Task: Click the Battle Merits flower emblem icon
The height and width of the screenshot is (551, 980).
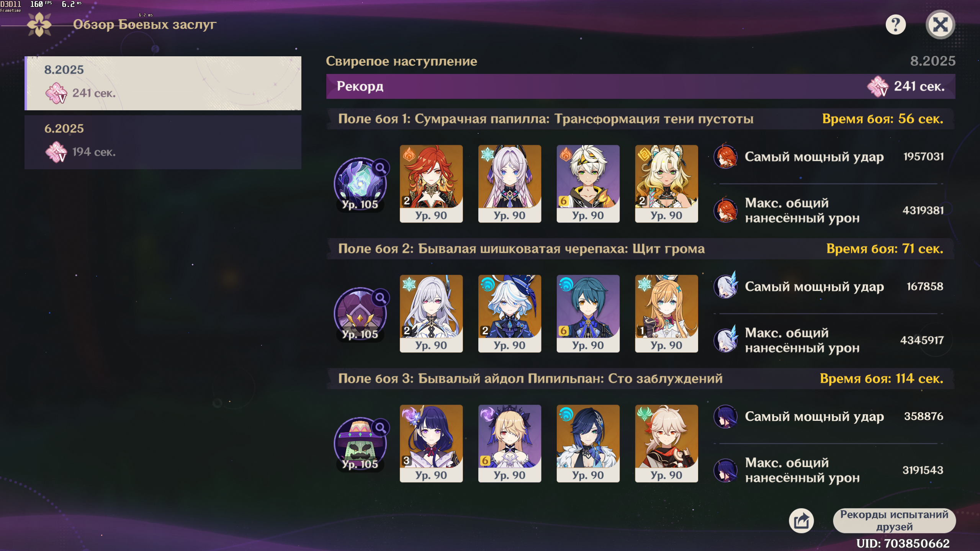Action: point(39,25)
